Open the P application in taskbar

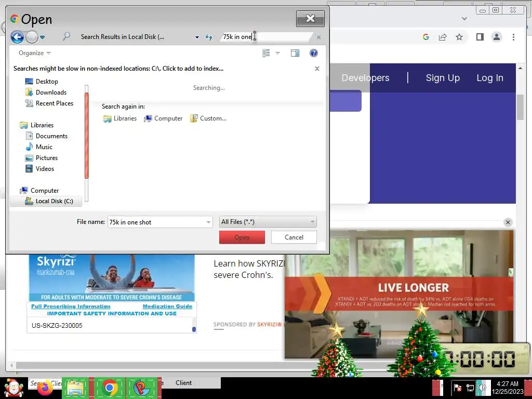[142, 388]
